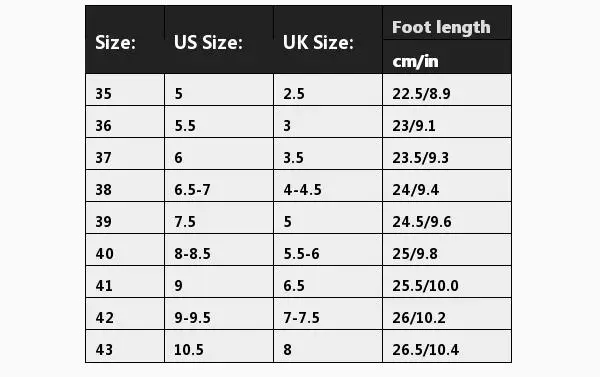Click foot length 25.5/10.0 cell
The height and width of the screenshot is (377, 600).
point(447,282)
